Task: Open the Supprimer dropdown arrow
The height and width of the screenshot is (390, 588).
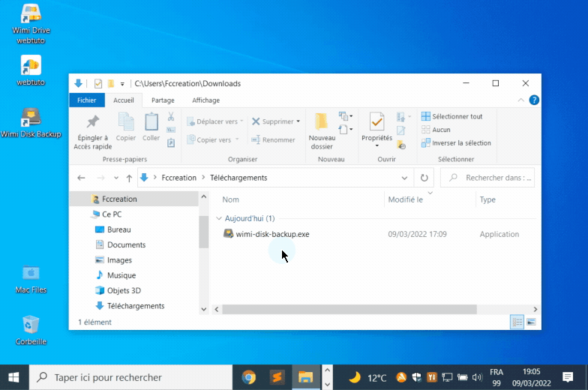Action: tap(298, 121)
